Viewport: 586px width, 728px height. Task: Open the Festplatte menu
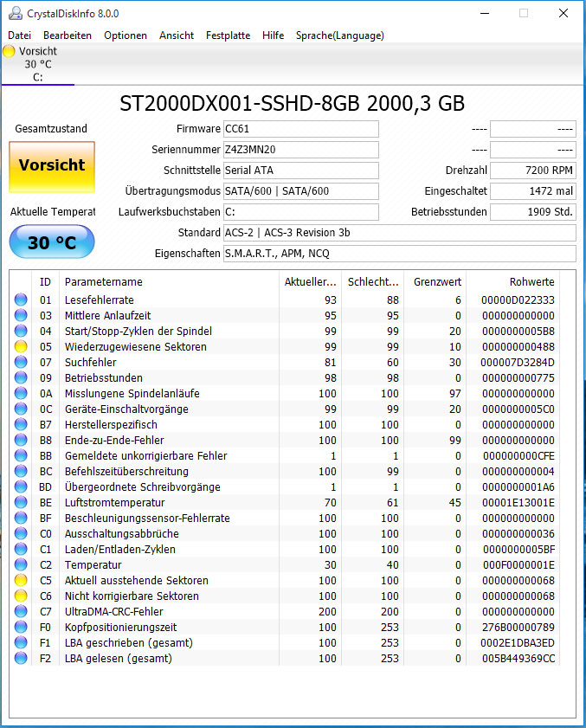point(228,35)
